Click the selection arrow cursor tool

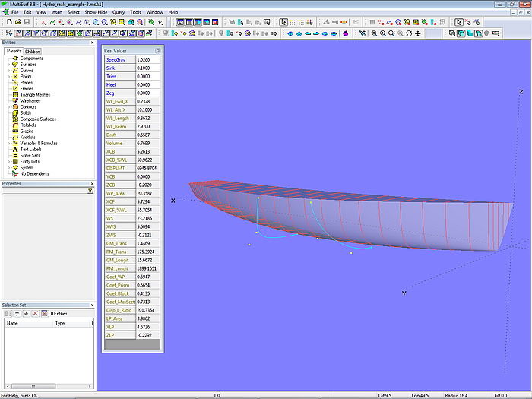pos(283,23)
